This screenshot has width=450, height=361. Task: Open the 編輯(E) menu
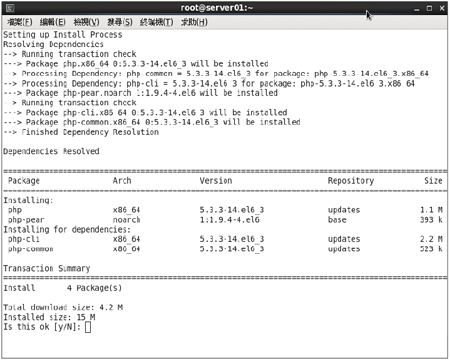[x=52, y=22]
